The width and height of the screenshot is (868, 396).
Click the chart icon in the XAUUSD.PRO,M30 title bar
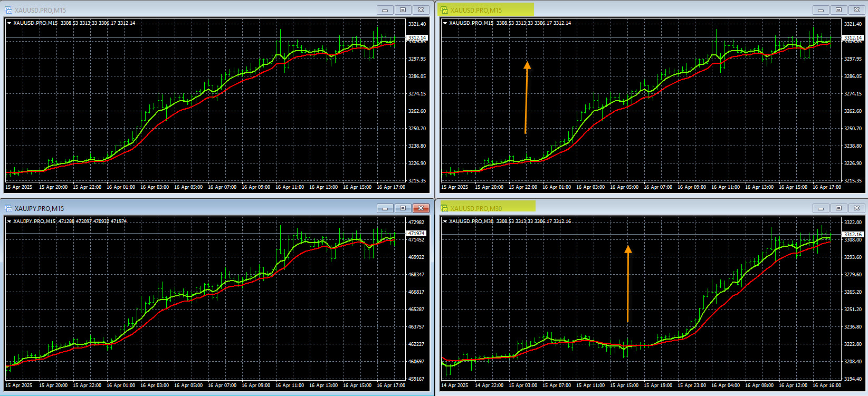point(444,208)
